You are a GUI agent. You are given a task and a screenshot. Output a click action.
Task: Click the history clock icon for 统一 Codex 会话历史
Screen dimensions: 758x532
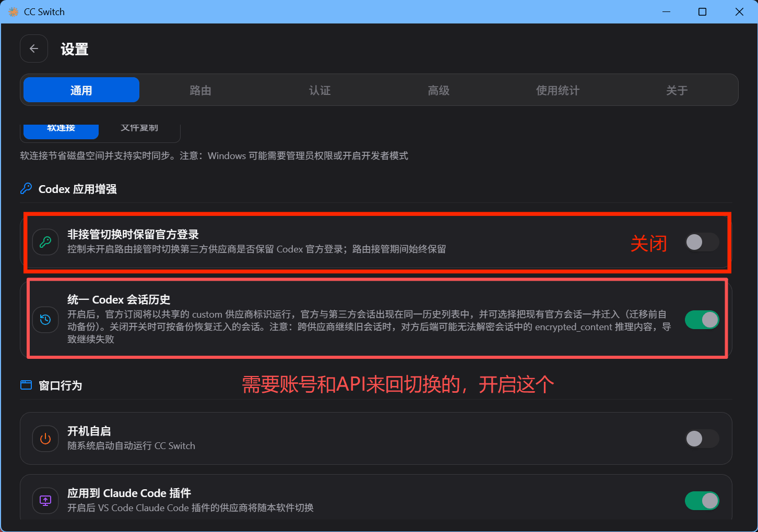(x=45, y=319)
